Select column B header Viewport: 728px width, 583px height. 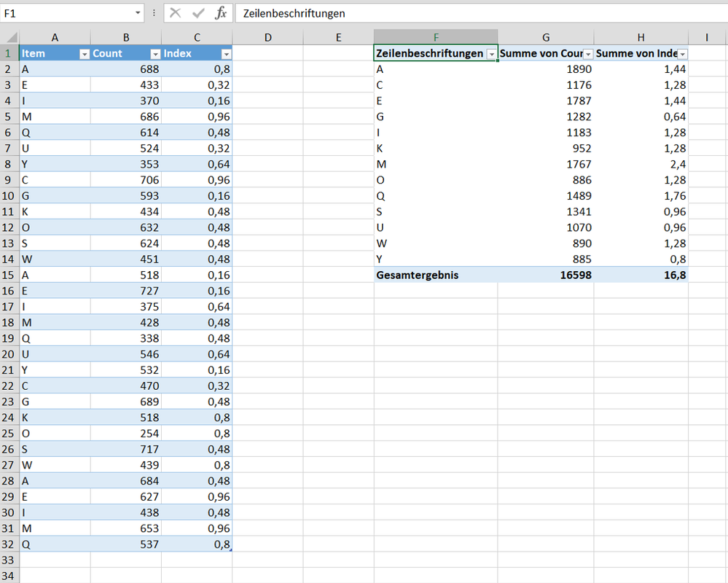coord(126,37)
